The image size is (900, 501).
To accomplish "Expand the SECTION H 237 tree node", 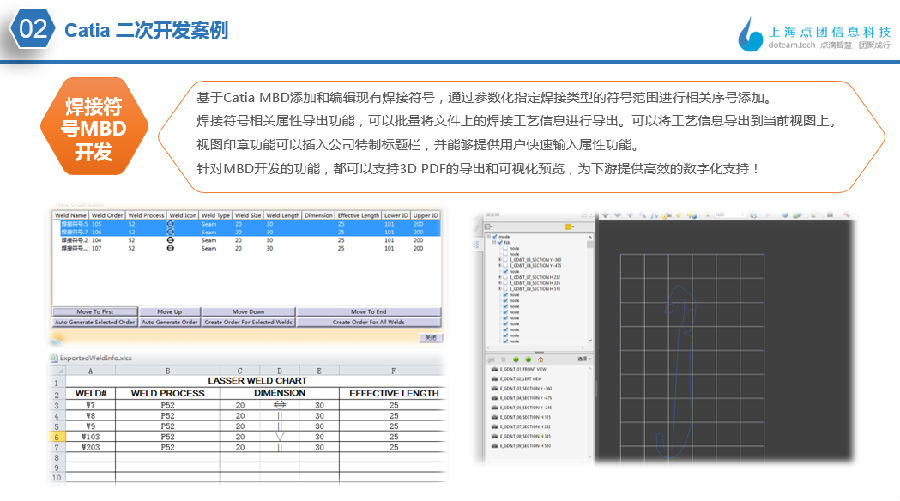I will coord(501,278).
